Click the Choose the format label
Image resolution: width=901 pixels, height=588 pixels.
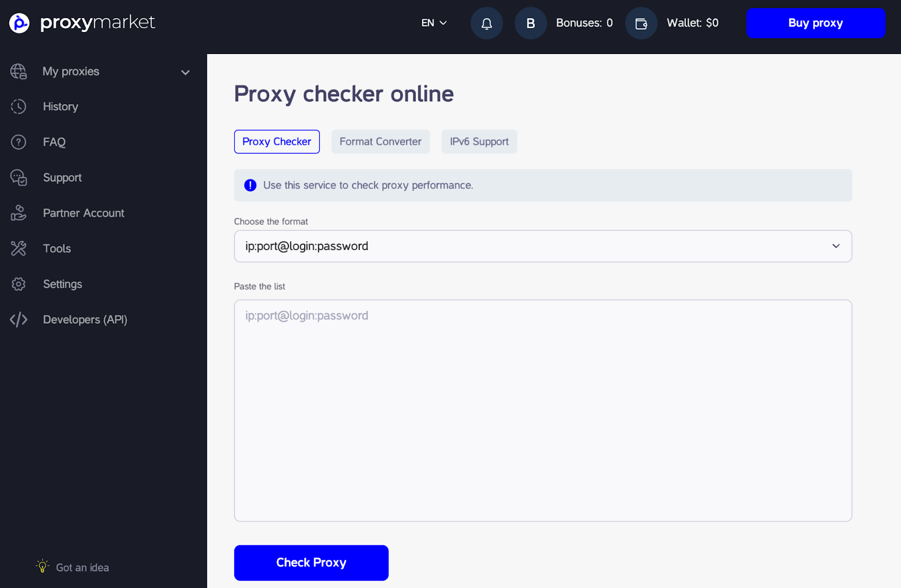point(271,222)
